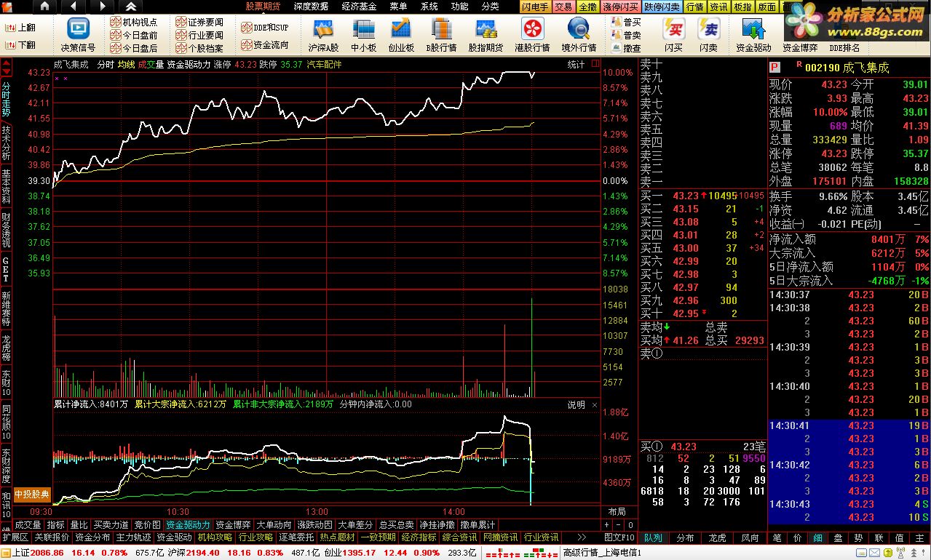Open the 关联报价 bottom tab

pyautogui.click(x=52, y=537)
